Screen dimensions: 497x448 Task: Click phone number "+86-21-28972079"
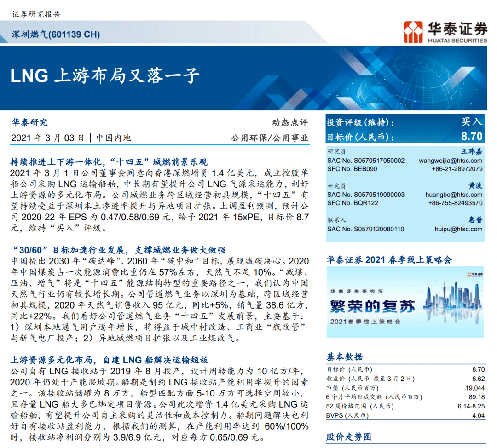(x=457, y=169)
